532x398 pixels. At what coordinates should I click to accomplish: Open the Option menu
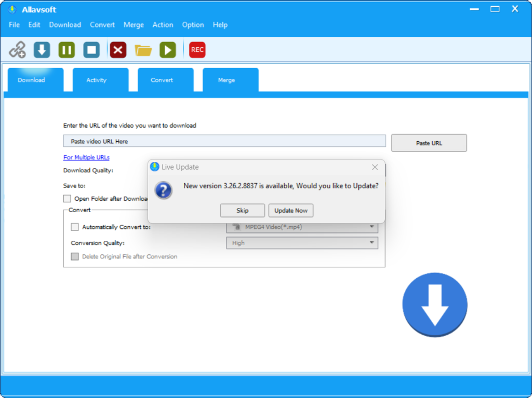click(193, 24)
